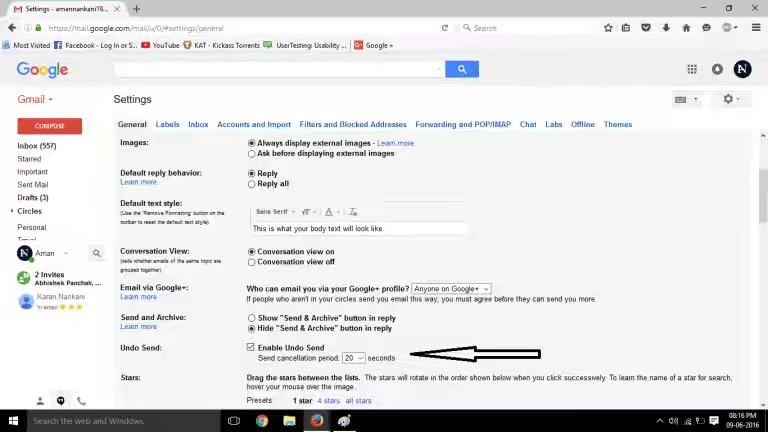Select Always display external images
The image size is (768, 432).
[x=251, y=144]
